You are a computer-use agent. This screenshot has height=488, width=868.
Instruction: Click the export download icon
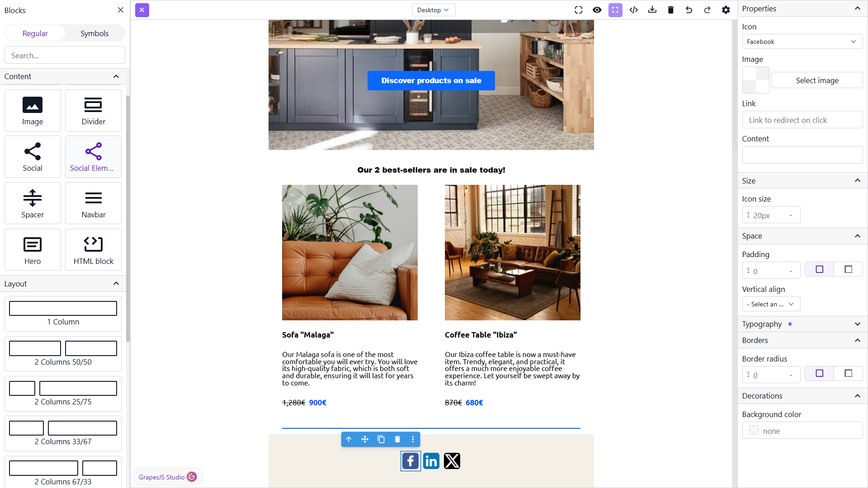coord(652,10)
